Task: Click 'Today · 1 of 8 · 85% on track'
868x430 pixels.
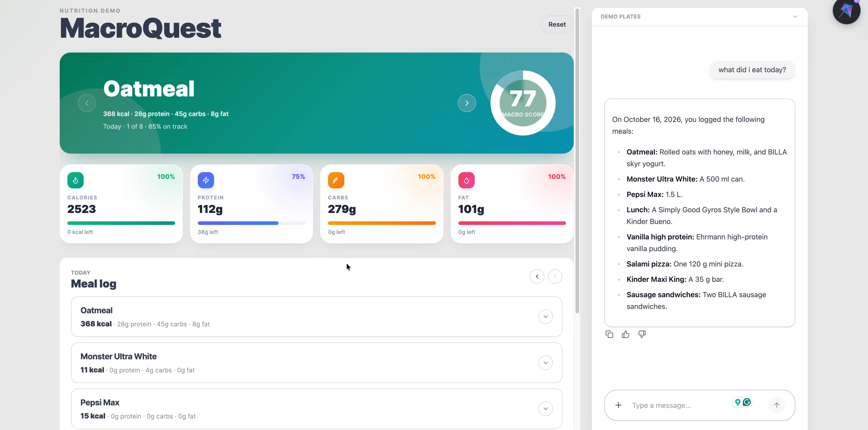Action: [145, 126]
